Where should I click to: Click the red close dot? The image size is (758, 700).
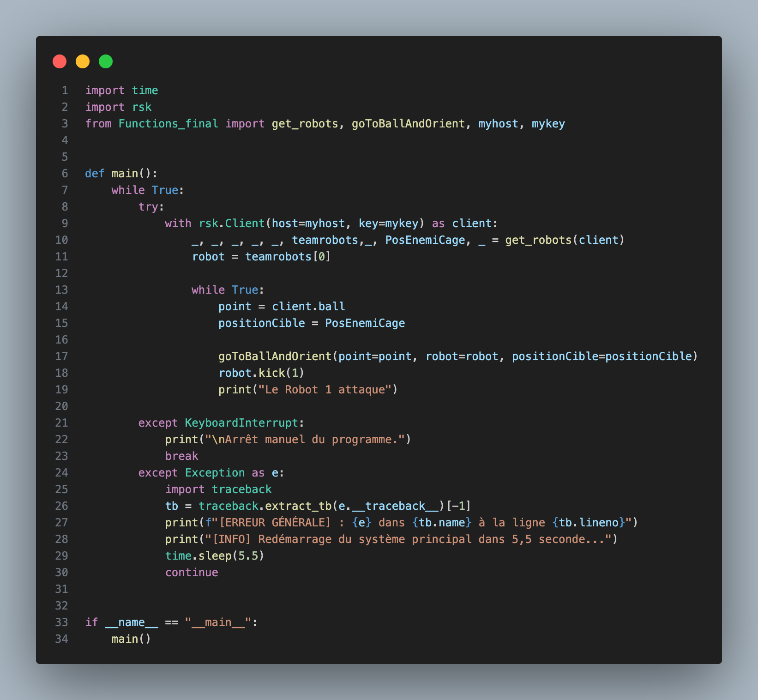coord(60,61)
